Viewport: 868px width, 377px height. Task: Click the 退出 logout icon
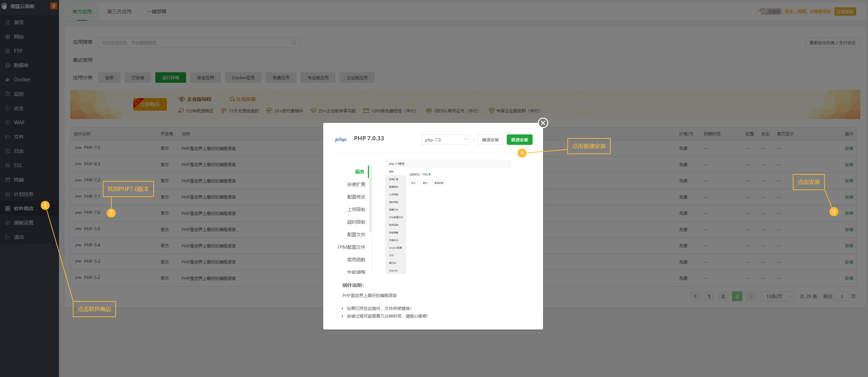pyautogui.click(x=8, y=237)
